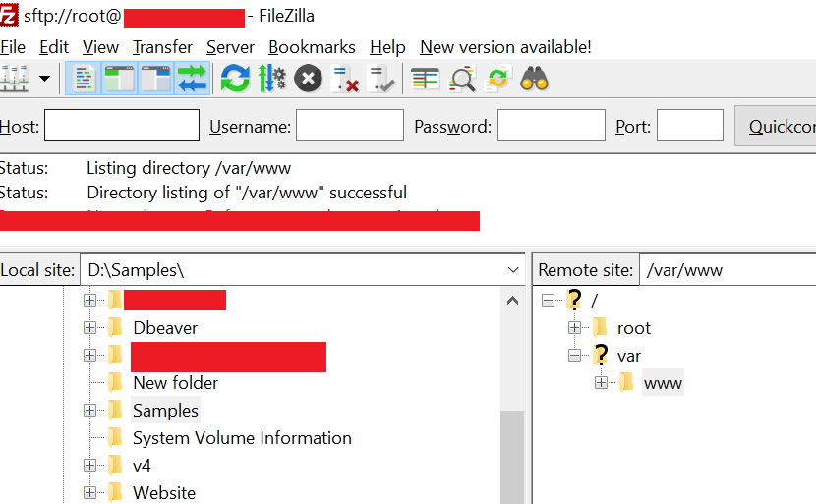816x504 pixels.
Task: Toggle processing of the transfer queue
Action: point(271,78)
